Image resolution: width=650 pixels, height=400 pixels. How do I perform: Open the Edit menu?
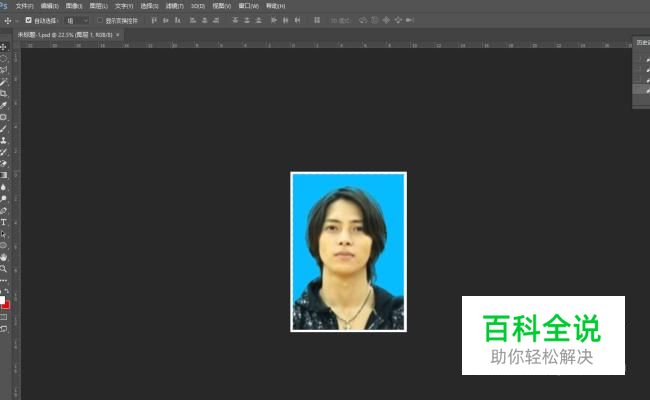49,6
